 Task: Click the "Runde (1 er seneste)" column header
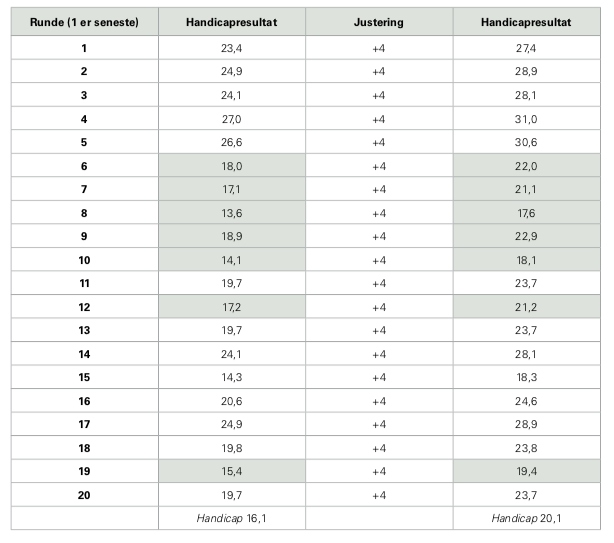84,22
